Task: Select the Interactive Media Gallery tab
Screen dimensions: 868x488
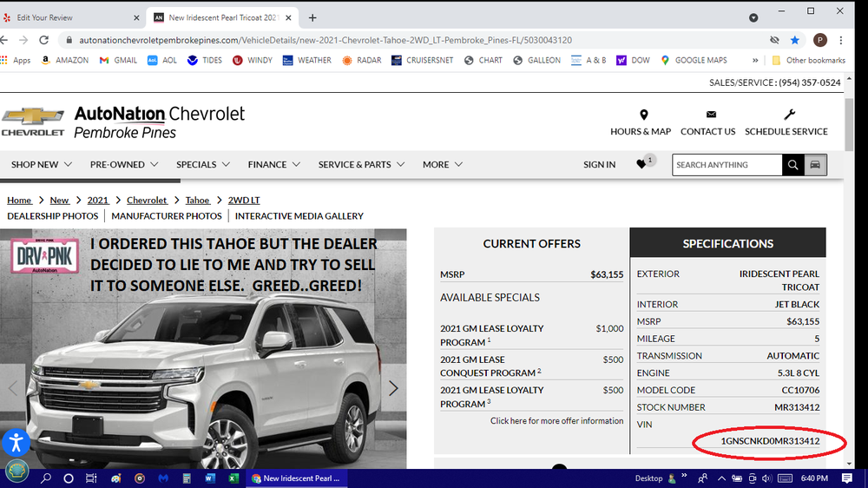Action: point(299,216)
